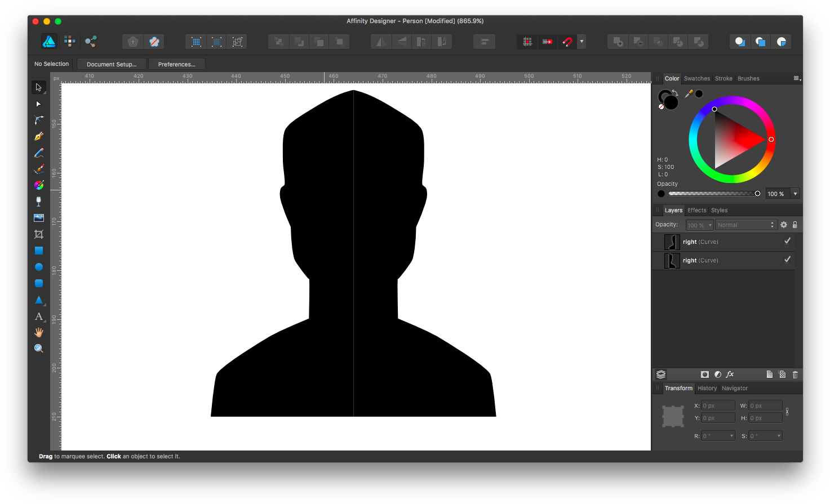Image resolution: width=830 pixels, height=504 pixels.
Task: Open the color opacity percentage dropdown
Action: (795, 194)
